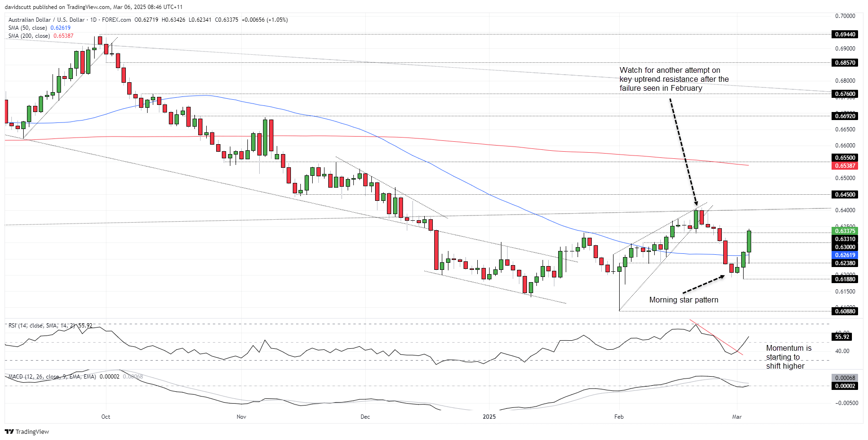Select the SMA (50, close) indicator legend
Screen dimensions: 868x440
click(39, 28)
